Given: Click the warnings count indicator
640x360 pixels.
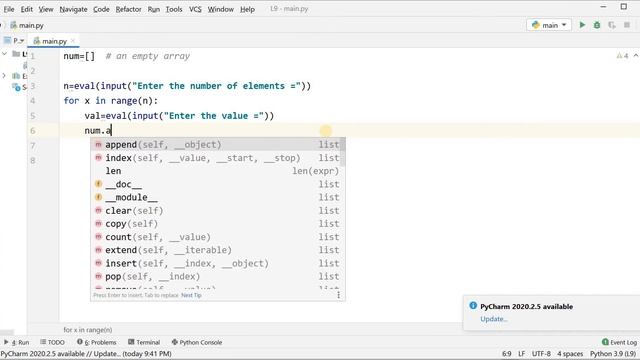Looking at the screenshot, I should pos(622,56).
